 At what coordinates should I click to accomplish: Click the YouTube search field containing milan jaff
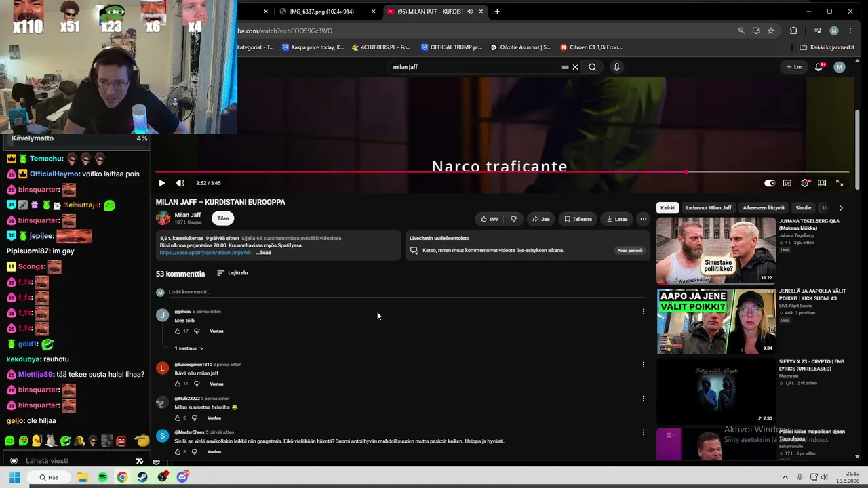475,67
